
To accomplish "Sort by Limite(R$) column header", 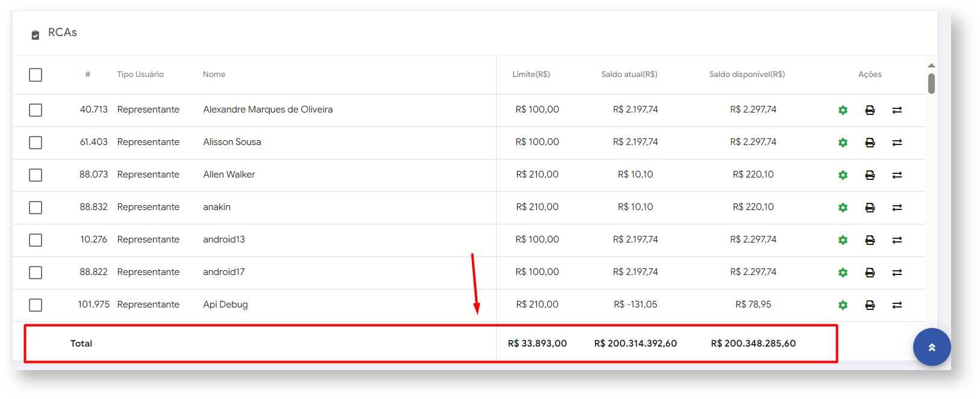I will click(531, 75).
